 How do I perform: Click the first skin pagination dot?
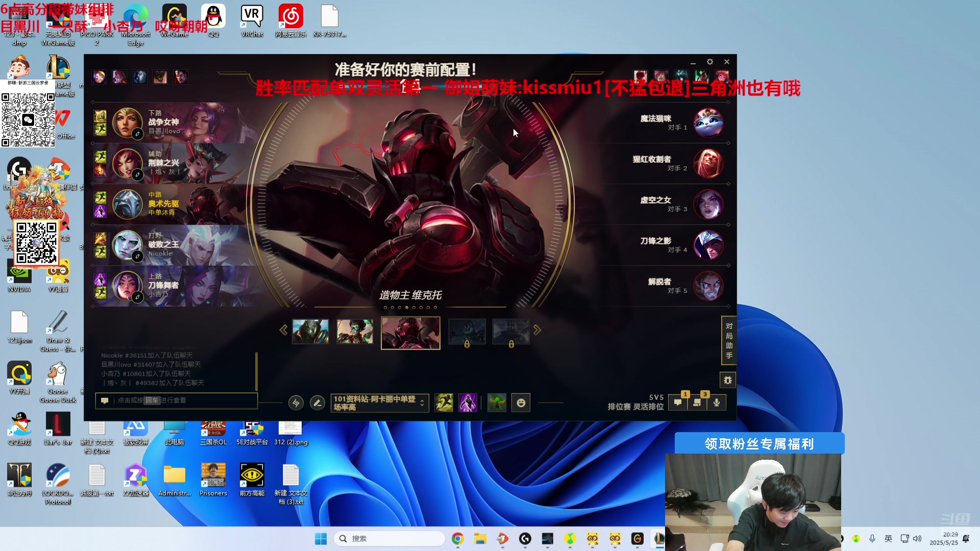click(385, 308)
